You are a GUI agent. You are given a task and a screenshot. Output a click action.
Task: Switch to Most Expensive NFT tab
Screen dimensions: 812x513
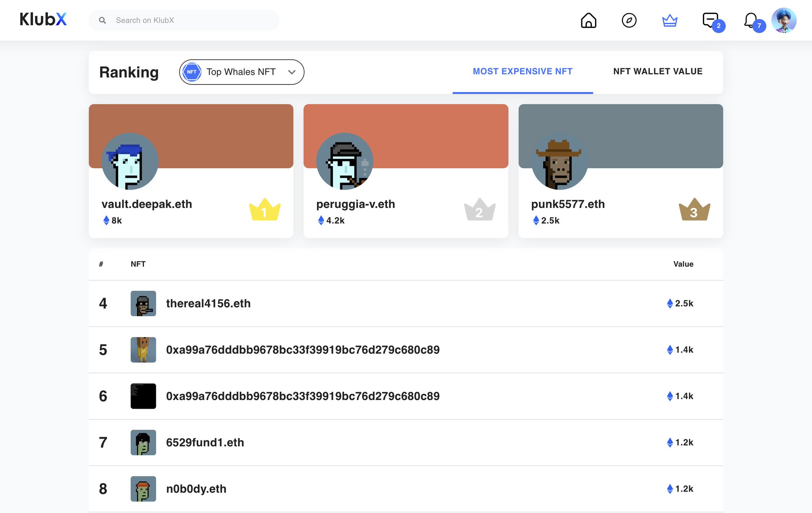523,71
